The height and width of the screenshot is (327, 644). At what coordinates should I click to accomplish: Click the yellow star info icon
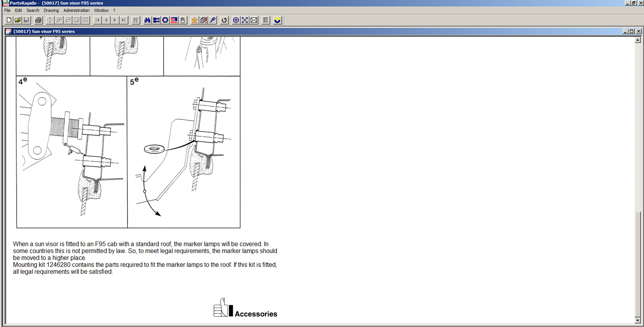[194, 20]
